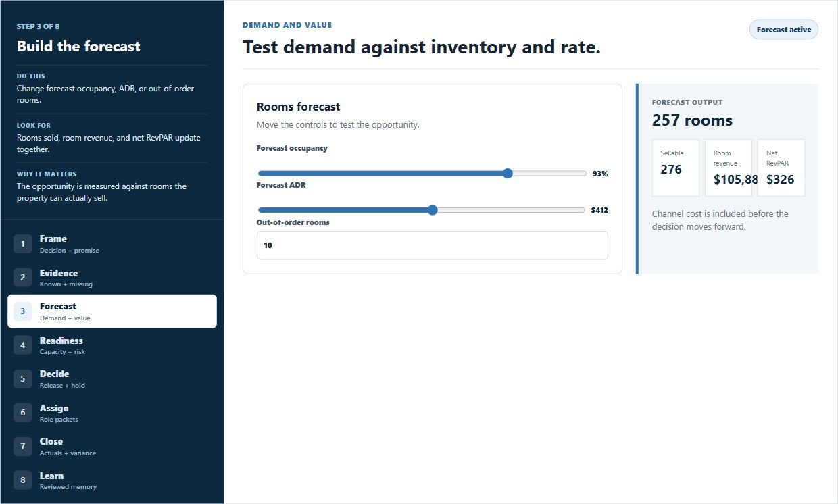Adjust the Forecast ADR slider
The width and height of the screenshot is (838, 504).
pyautogui.click(x=422, y=210)
